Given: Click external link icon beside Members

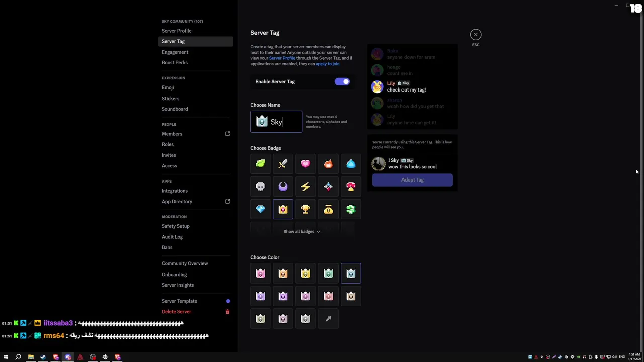Looking at the screenshot, I should click(227, 134).
